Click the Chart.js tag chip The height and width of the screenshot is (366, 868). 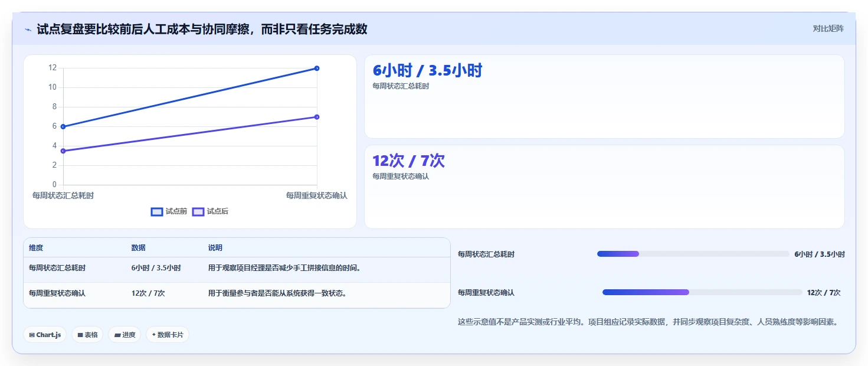point(45,335)
